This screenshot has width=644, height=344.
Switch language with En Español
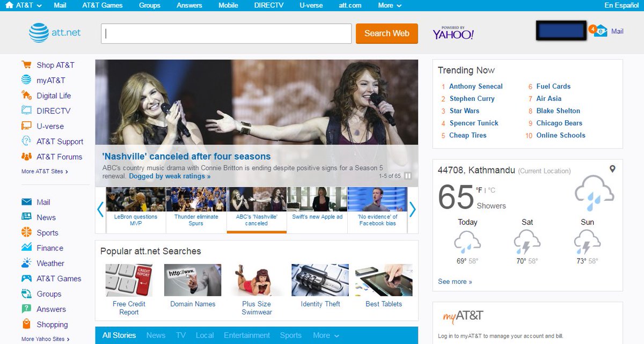(621, 5)
